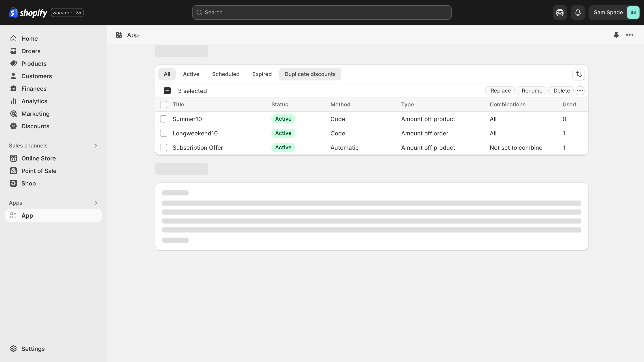Switch to the Expired tab
644x362 pixels.
coord(262,74)
